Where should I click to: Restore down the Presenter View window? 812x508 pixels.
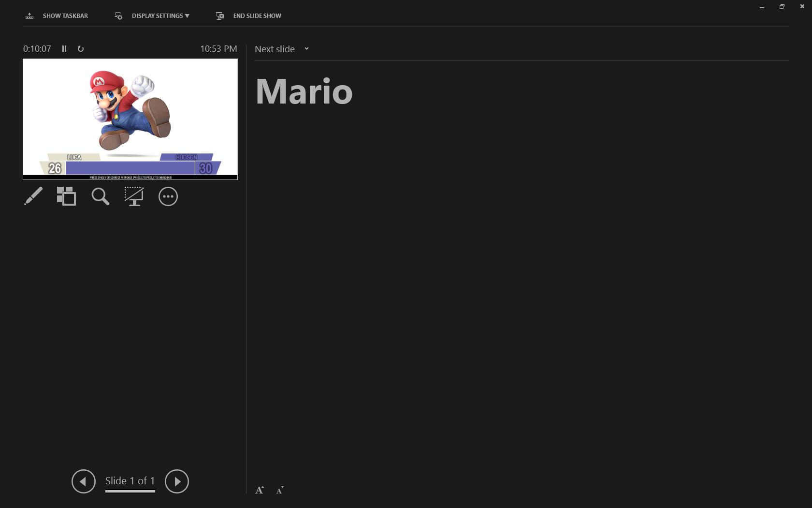[x=782, y=7]
